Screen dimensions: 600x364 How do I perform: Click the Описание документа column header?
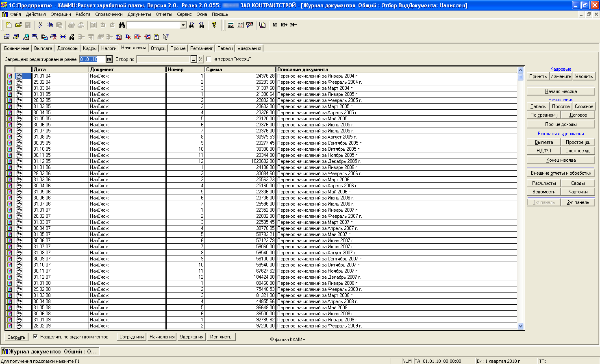397,69
